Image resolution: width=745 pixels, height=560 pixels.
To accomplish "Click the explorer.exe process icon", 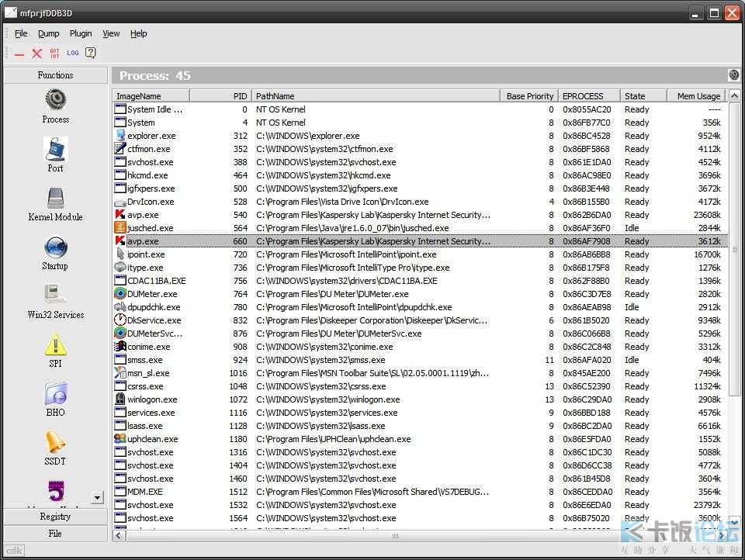I will [x=120, y=136].
